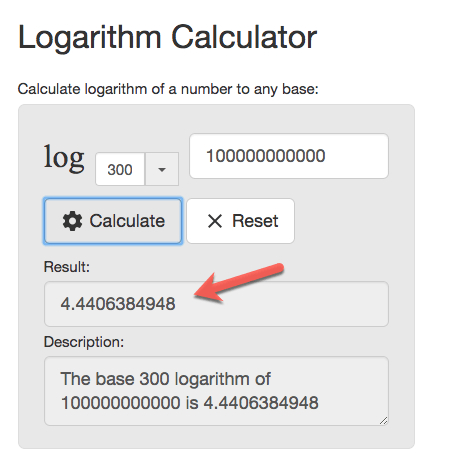474x454 pixels.
Task: Click 100000000000 in the Description text
Action: [121, 403]
